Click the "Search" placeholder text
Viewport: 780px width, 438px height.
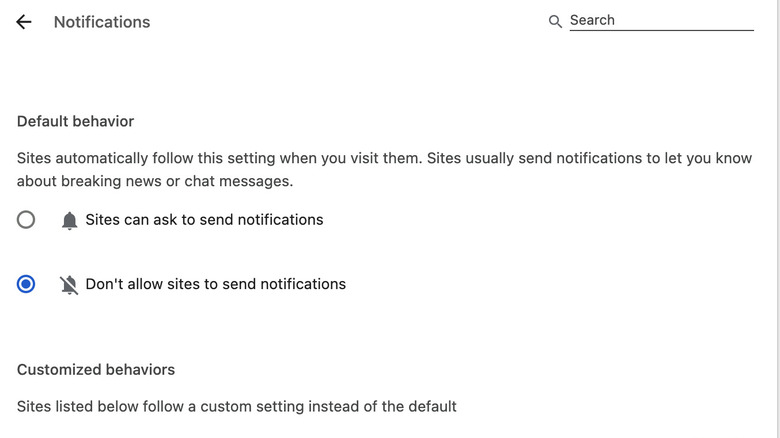[x=592, y=20]
